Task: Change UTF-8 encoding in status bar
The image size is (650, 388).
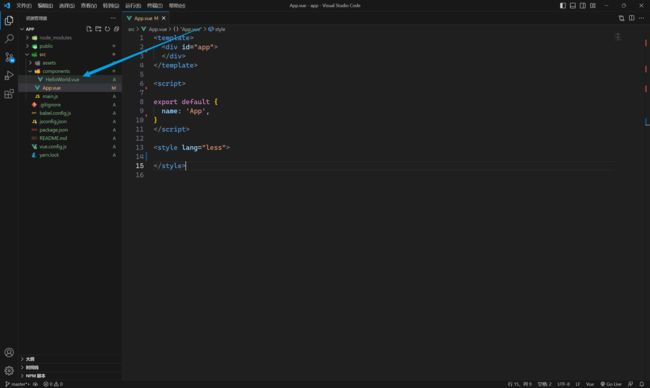Action: [563, 384]
